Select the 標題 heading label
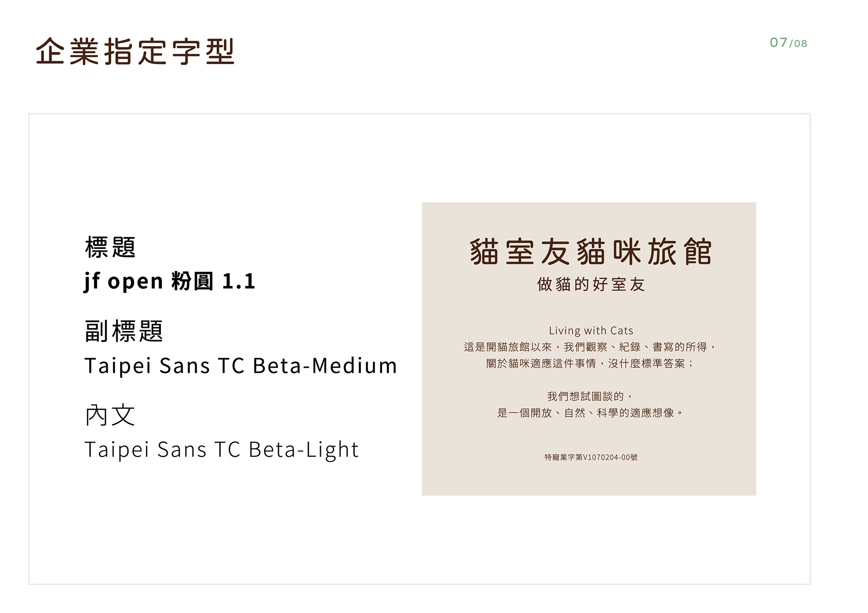The height and width of the screenshot is (613, 868). [110, 248]
